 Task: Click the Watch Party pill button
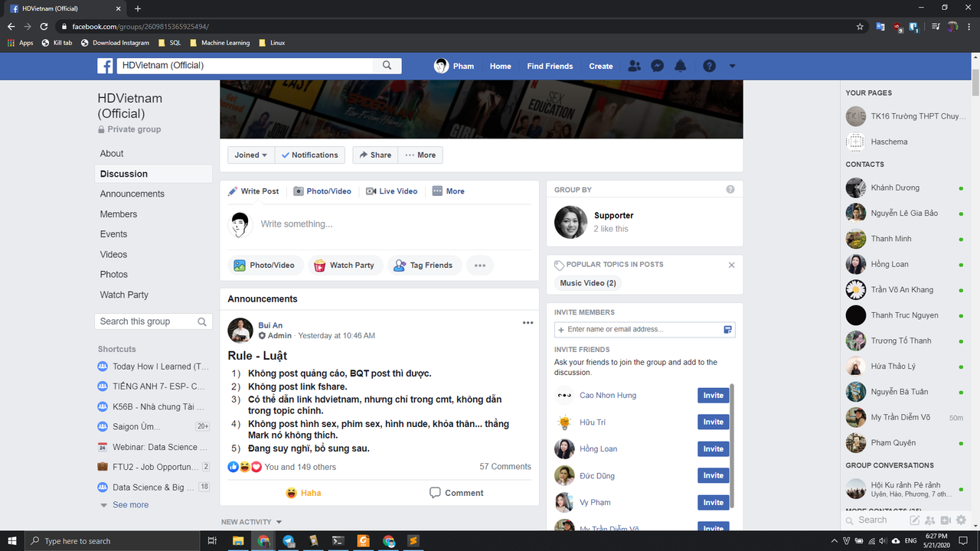(x=345, y=266)
